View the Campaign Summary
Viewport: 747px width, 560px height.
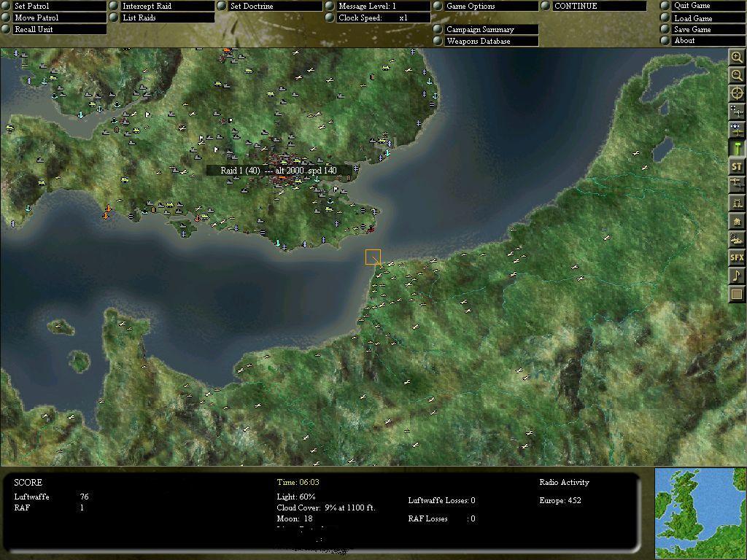pos(492,29)
